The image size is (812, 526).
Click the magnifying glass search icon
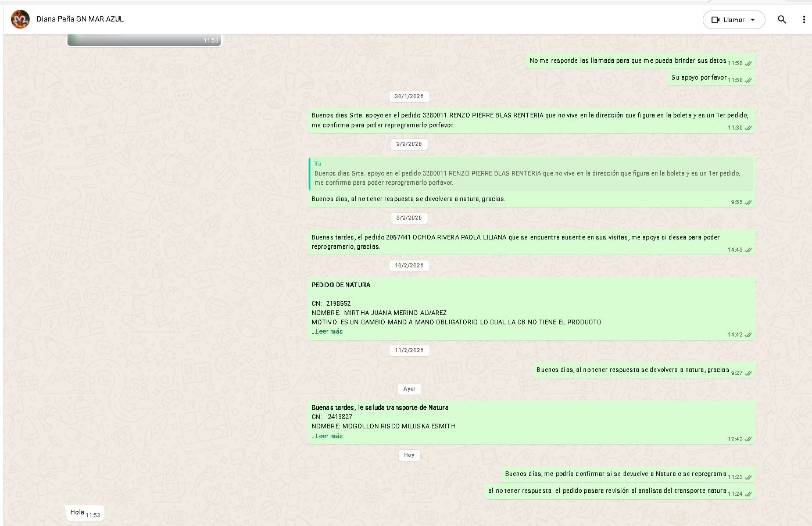(782, 20)
